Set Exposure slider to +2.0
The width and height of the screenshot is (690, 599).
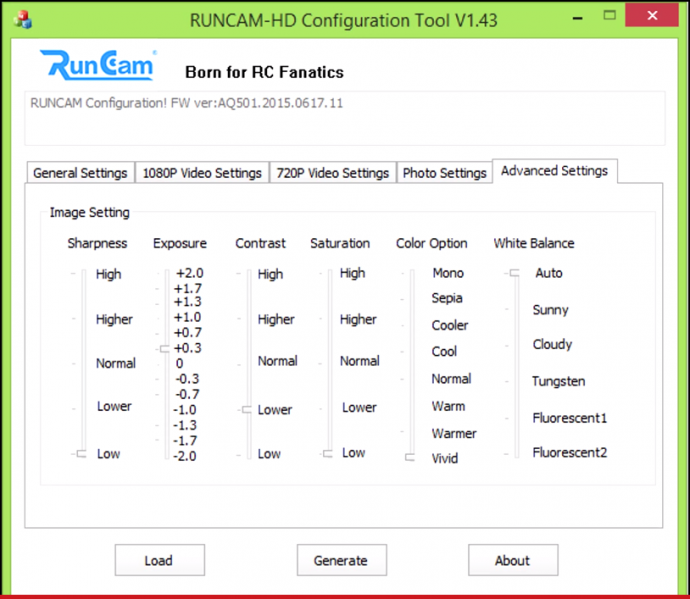click(x=164, y=273)
